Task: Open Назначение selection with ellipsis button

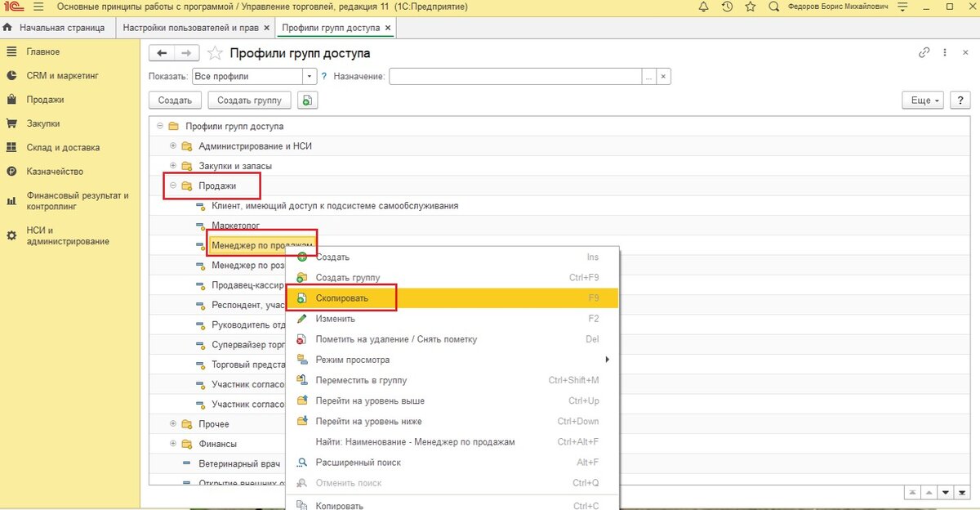Action: pyautogui.click(x=648, y=76)
